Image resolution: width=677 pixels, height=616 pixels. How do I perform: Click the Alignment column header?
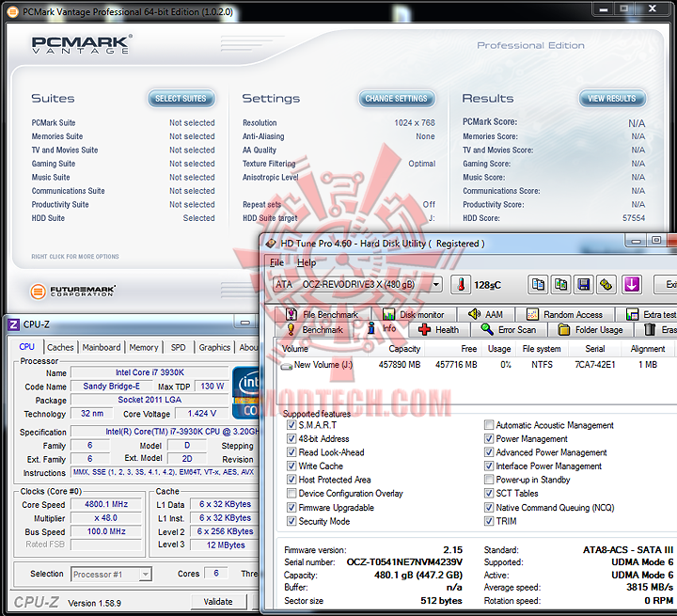point(647,349)
